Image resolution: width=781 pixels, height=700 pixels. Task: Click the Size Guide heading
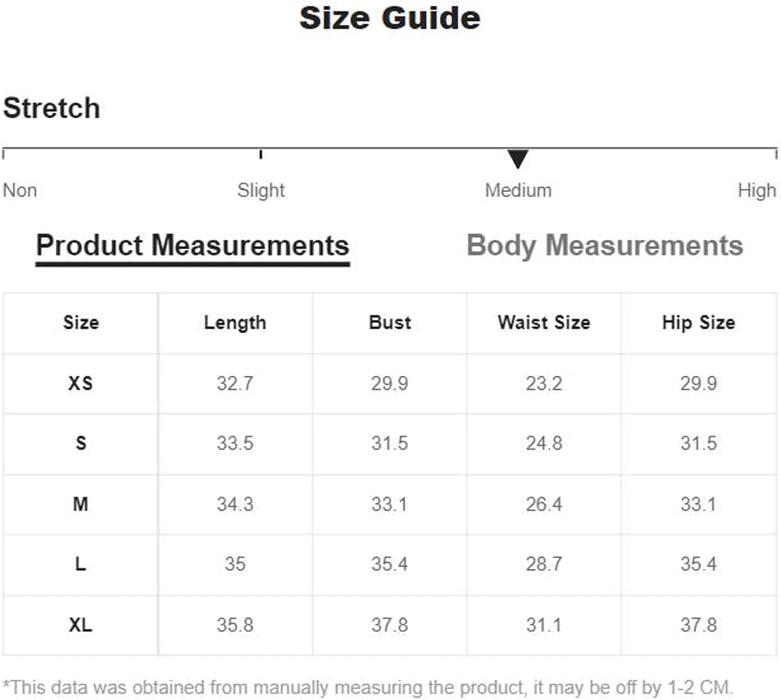click(x=390, y=18)
